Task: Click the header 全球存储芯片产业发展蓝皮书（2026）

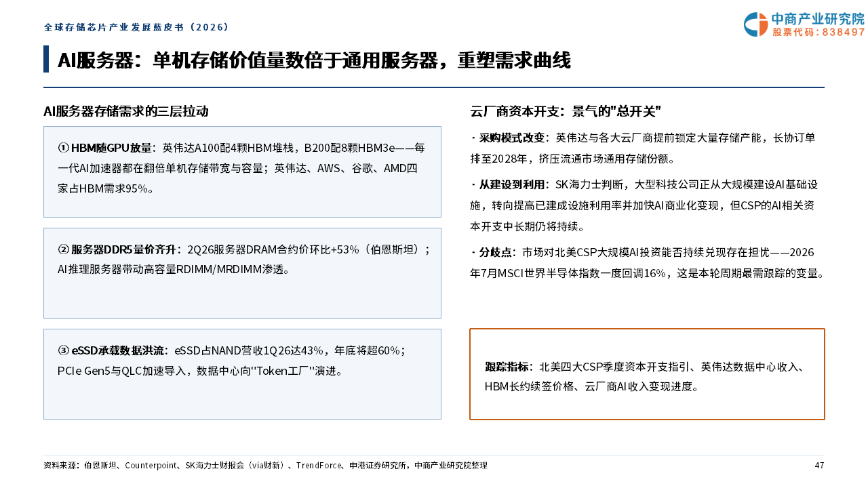Action: coord(137,28)
